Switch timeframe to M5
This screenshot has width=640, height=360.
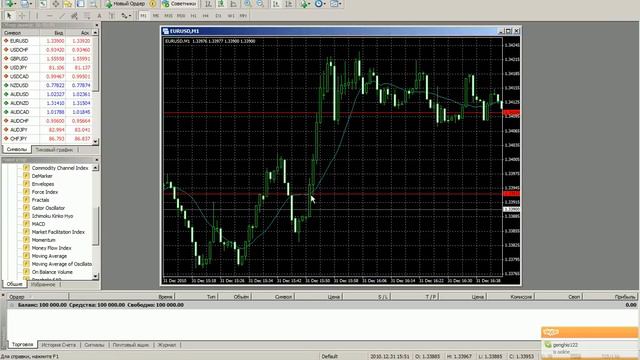click(156, 16)
